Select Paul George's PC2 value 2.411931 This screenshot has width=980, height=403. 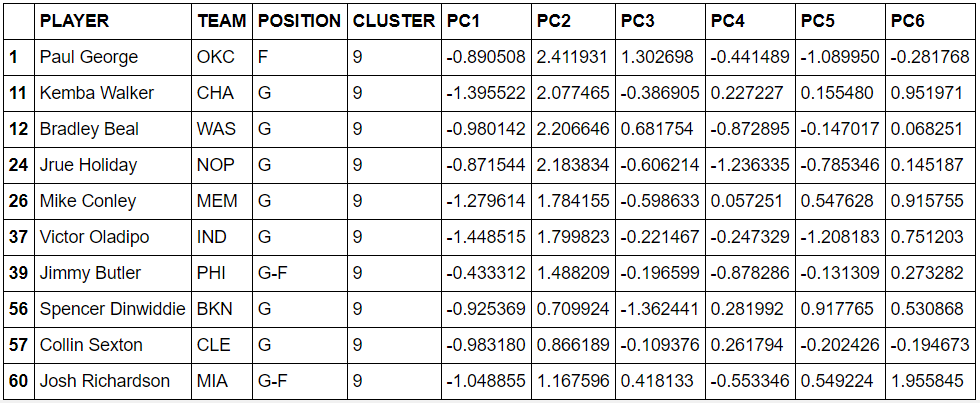click(574, 57)
